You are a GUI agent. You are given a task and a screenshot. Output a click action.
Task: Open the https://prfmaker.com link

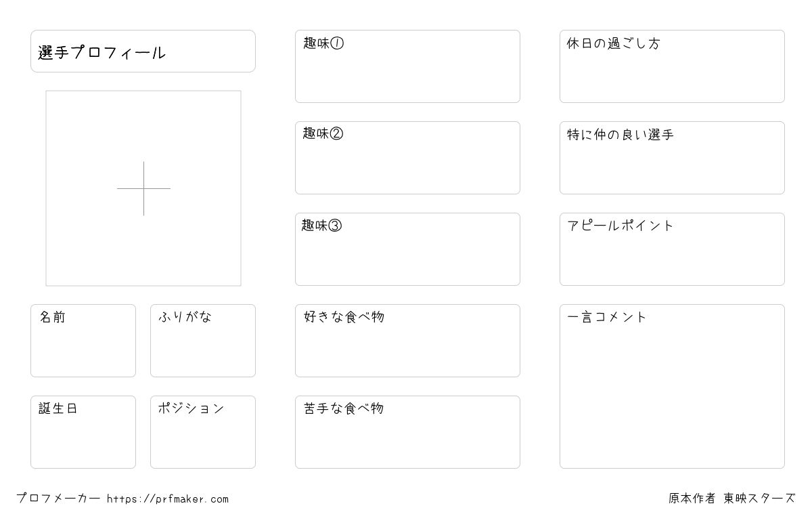coord(168,499)
